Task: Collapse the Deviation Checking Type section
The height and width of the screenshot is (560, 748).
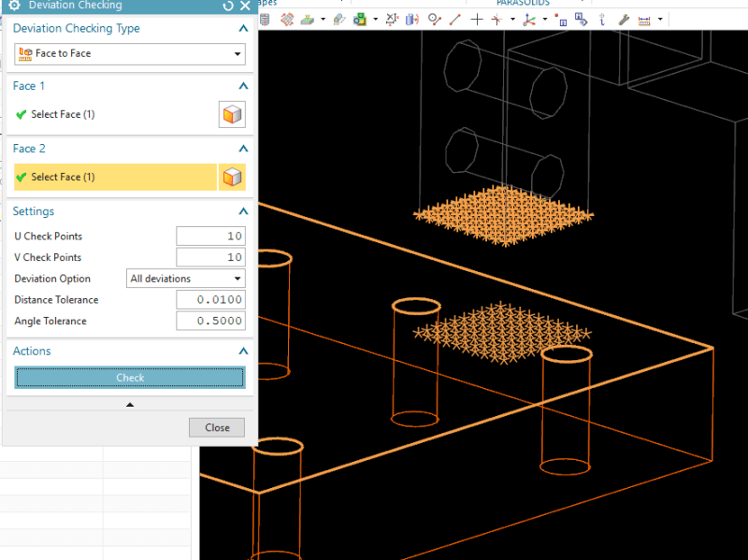Action: click(243, 29)
